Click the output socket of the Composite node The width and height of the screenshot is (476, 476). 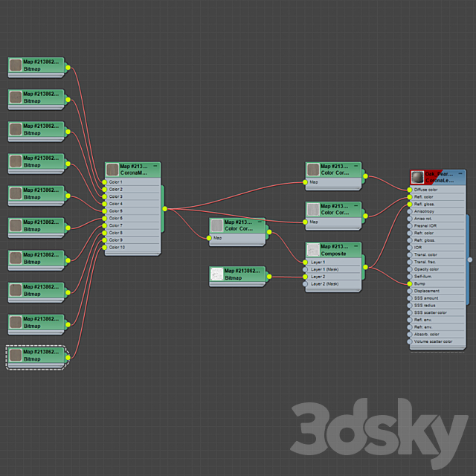click(x=366, y=266)
